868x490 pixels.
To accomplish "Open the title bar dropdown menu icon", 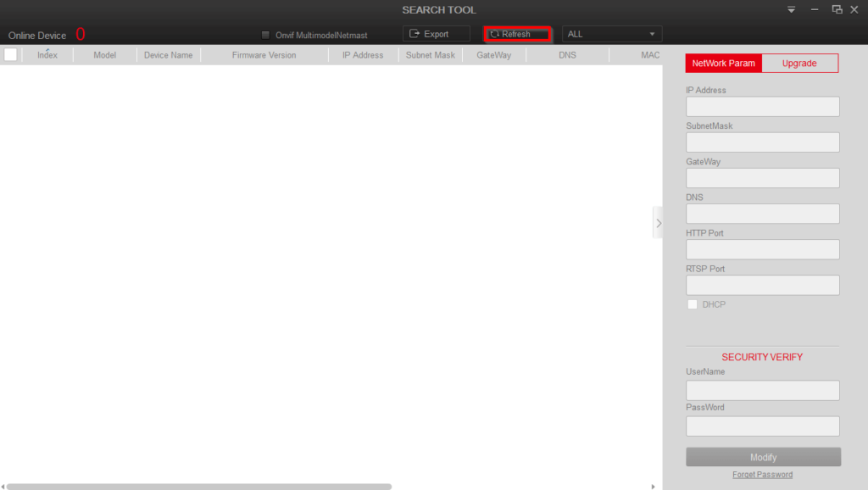I will pos(791,10).
